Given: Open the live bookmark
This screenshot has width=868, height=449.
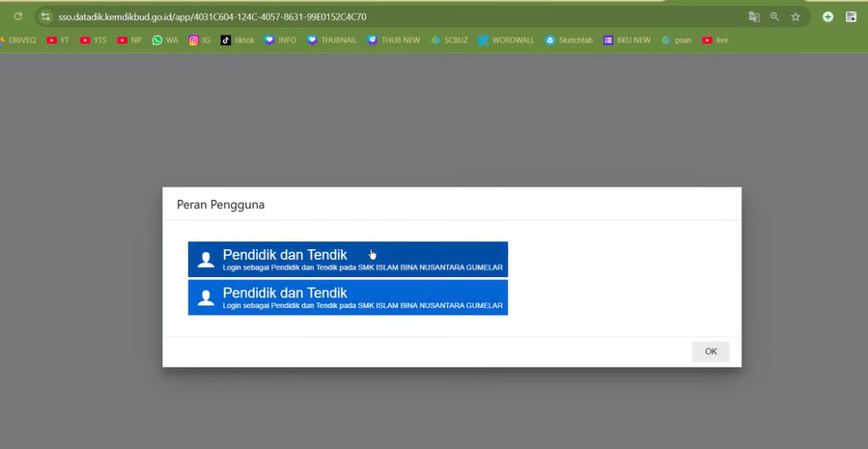Looking at the screenshot, I should (x=714, y=40).
